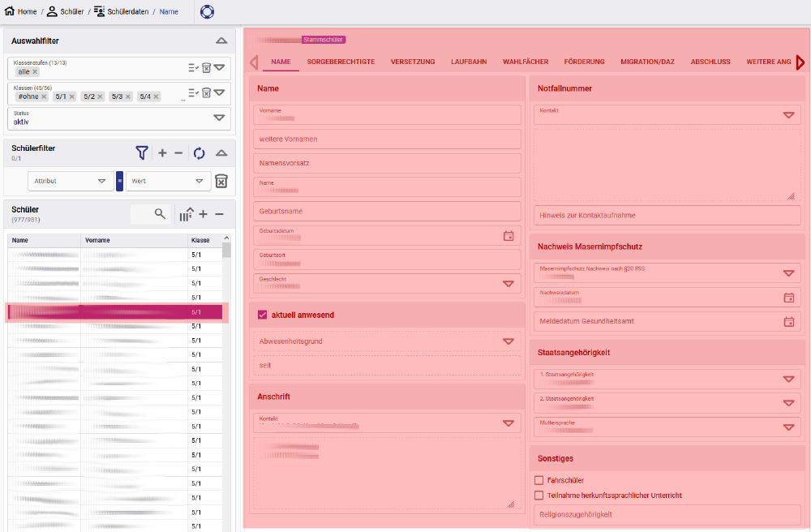Open the Geburtsdatum calendar picker

[x=508, y=236]
